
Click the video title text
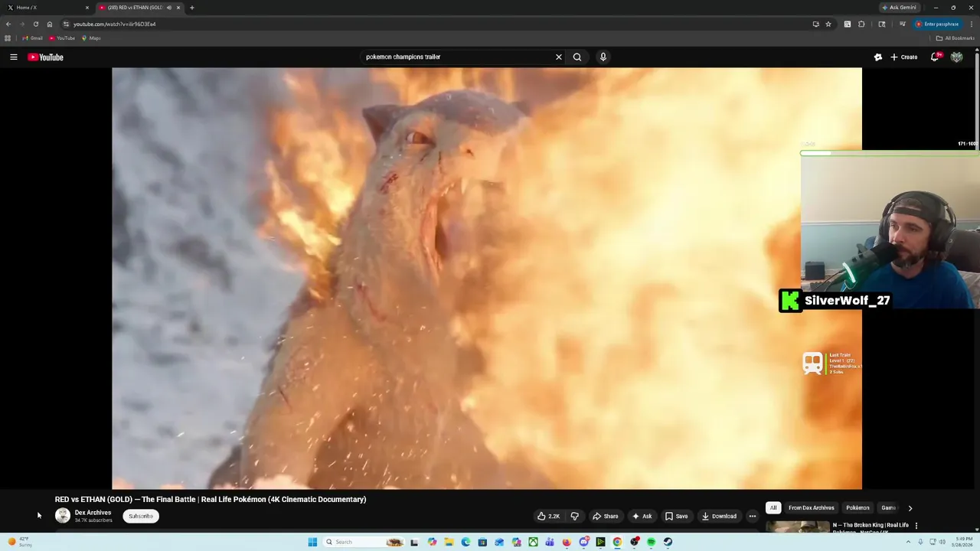tap(211, 499)
